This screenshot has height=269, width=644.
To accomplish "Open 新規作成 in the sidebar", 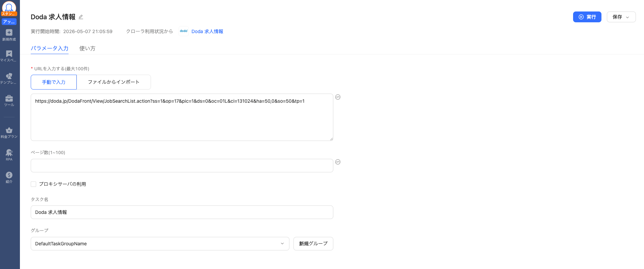I will 9,35.
